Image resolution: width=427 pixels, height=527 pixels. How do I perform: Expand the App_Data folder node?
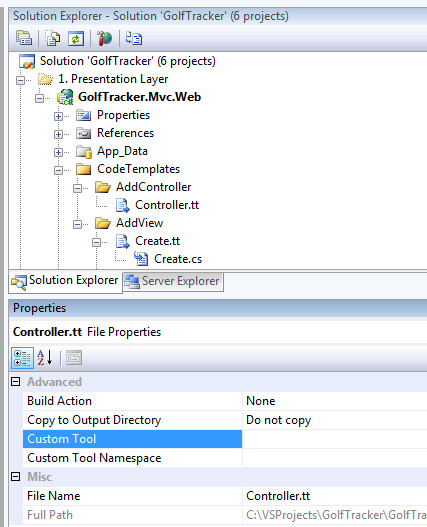point(59,153)
